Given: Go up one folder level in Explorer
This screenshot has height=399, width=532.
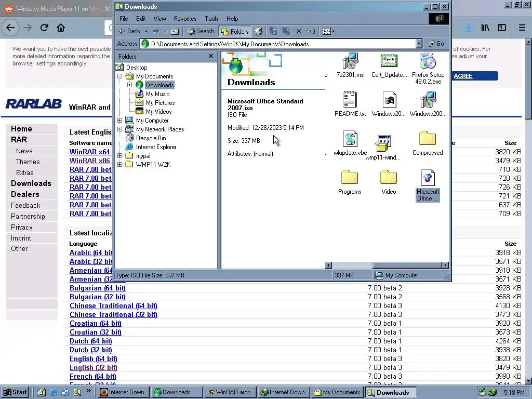Looking at the screenshot, I should click(x=175, y=32).
